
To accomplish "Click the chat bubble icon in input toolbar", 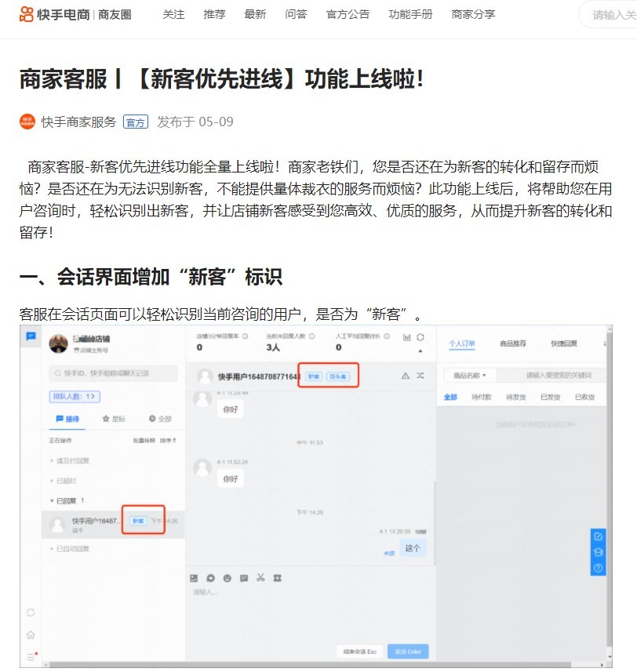I will pyautogui.click(x=210, y=578).
